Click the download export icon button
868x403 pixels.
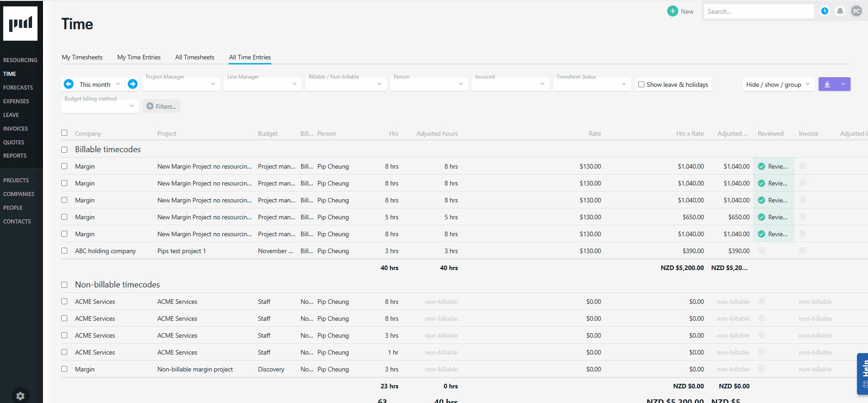[827, 84]
